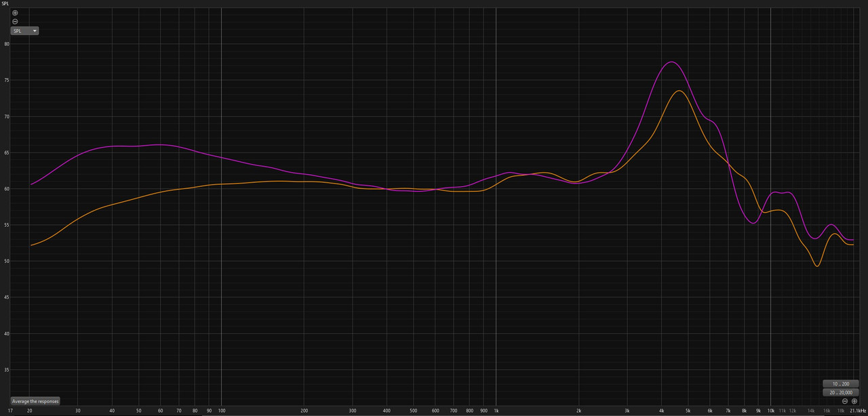Click the 35 level axis label
This screenshot has width=868, height=416.
[x=7, y=370]
